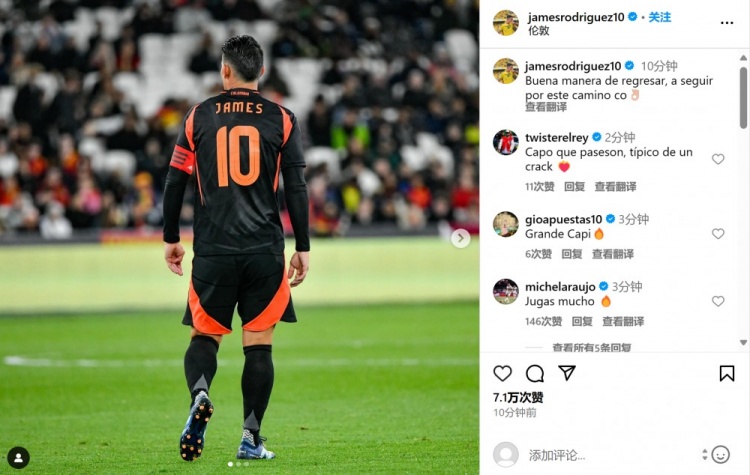
Task: Like gioapuestas10's comment
Action: click(718, 233)
